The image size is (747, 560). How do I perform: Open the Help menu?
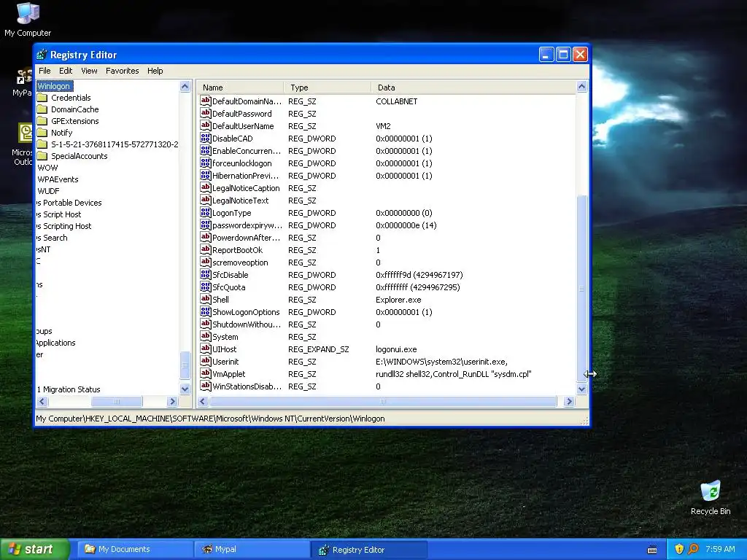click(x=155, y=71)
